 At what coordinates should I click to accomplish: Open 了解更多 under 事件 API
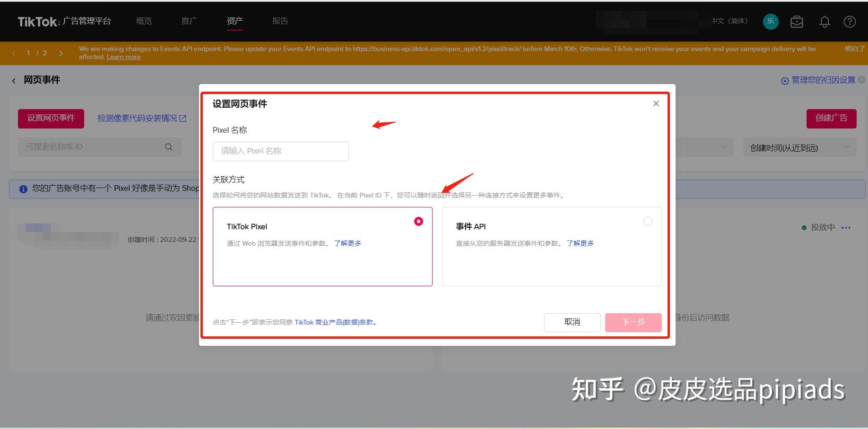click(x=580, y=243)
